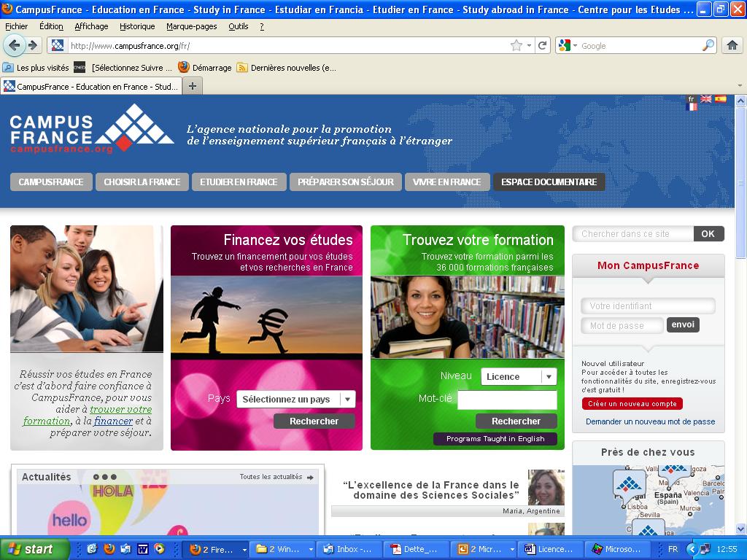The image size is (747, 560).
Task: Click the FR language indicator in system tray
Action: click(673, 549)
